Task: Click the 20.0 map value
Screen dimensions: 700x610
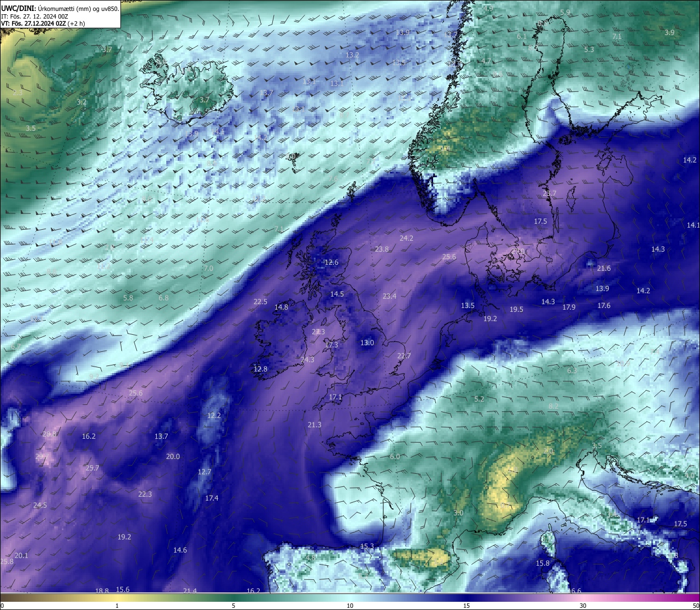Action: (x=173, y=457)
